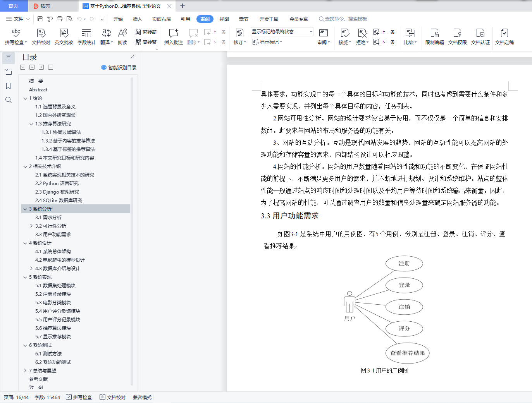This screenshot has width=532, height=403.
Task: Toggle 拼写检查 checkbox in status bar
Action: 79,397
